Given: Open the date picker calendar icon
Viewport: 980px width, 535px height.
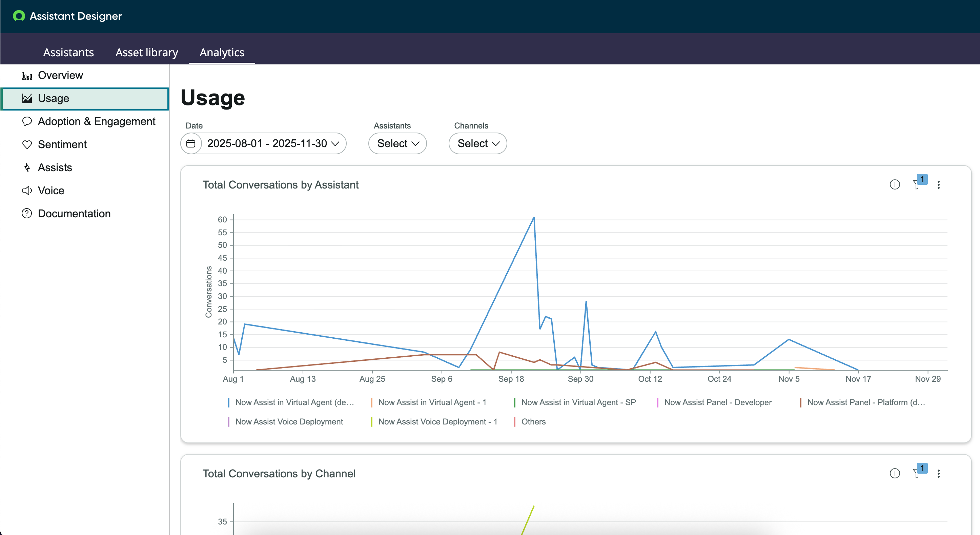Looking at the screenshot, I should pyautogui.click(x=190, y=143).
